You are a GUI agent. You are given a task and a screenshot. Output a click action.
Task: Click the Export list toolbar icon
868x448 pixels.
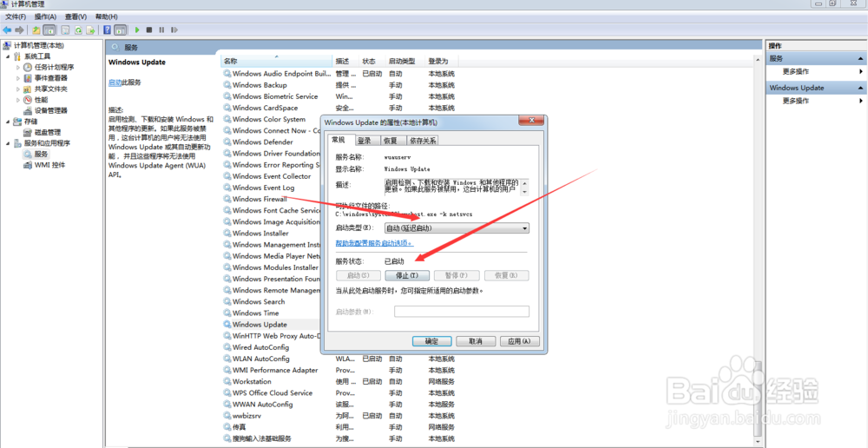(x=90, y=30)
